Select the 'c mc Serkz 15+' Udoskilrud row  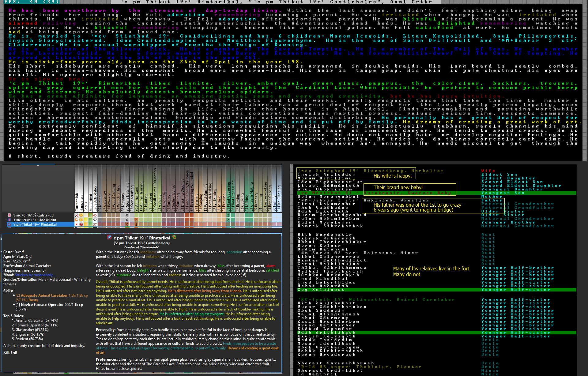pos(34,220)
